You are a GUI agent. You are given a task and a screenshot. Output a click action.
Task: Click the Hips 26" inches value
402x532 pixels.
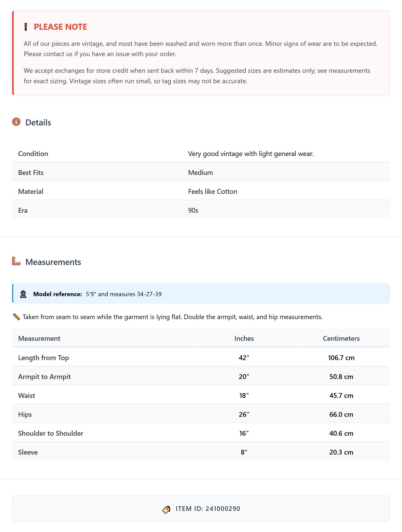pos(244,414)
